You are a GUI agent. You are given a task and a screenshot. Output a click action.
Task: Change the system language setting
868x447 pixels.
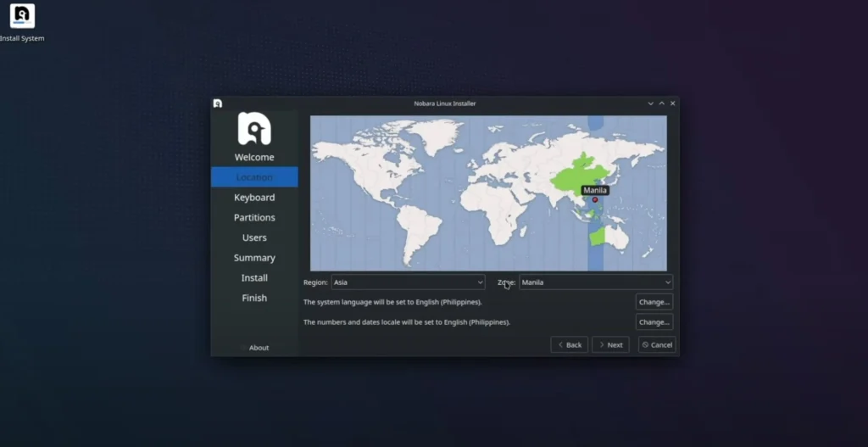tap(654, 302)
